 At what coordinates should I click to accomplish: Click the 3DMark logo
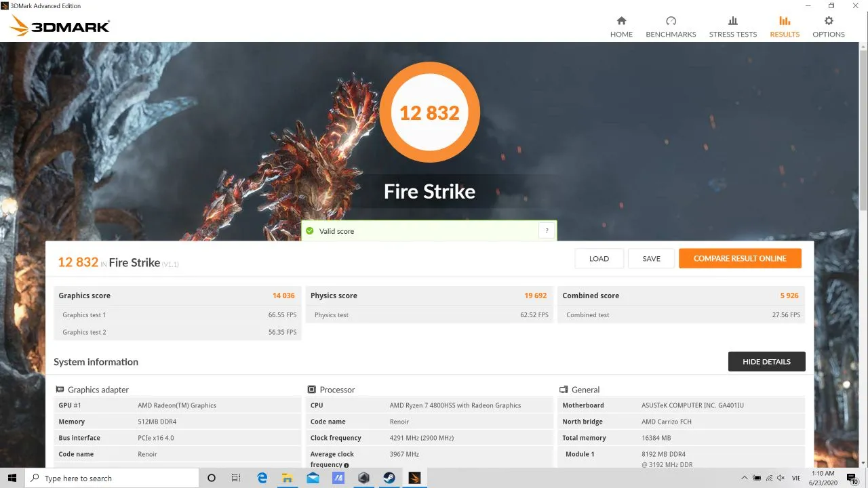60,26
